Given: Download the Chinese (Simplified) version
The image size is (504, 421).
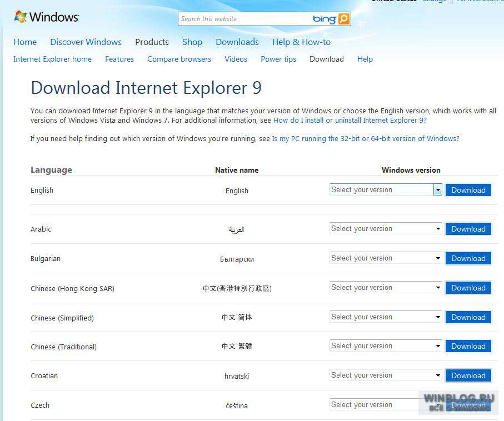Looking at the screenshot, I should pyautogui.click(x=468, y=317).
